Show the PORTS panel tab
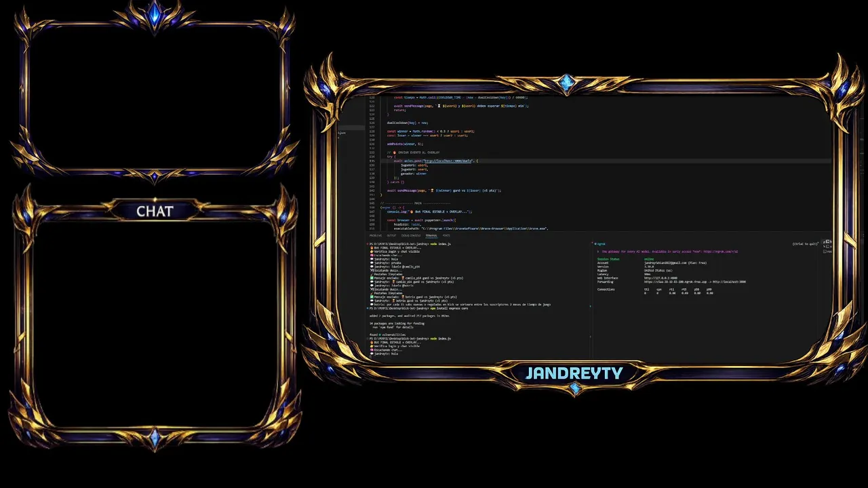Screen dimensions: 868x488 [x=446, y=235]
